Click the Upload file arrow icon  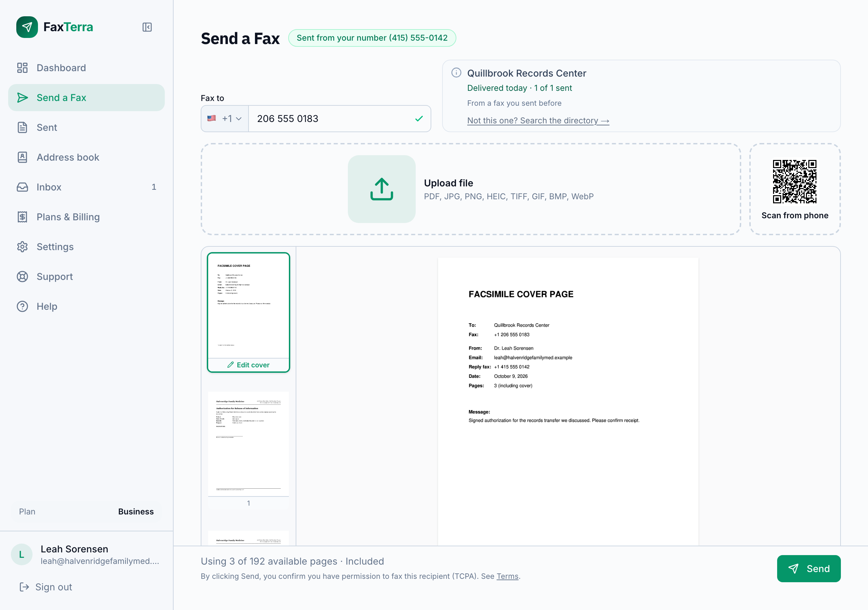pyautogui.click(x=381, y=189)
